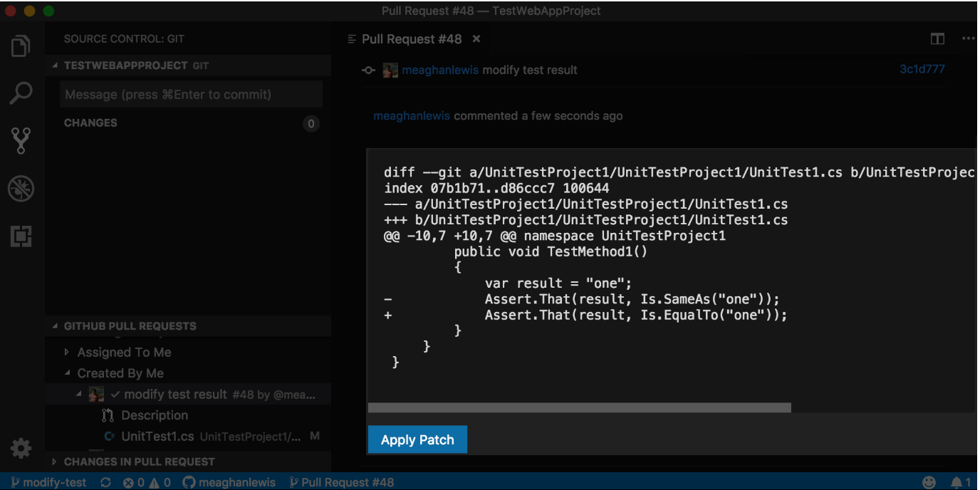Open the Extensions view icon
This screenshot has height=490, width=980.
[19, 236]
